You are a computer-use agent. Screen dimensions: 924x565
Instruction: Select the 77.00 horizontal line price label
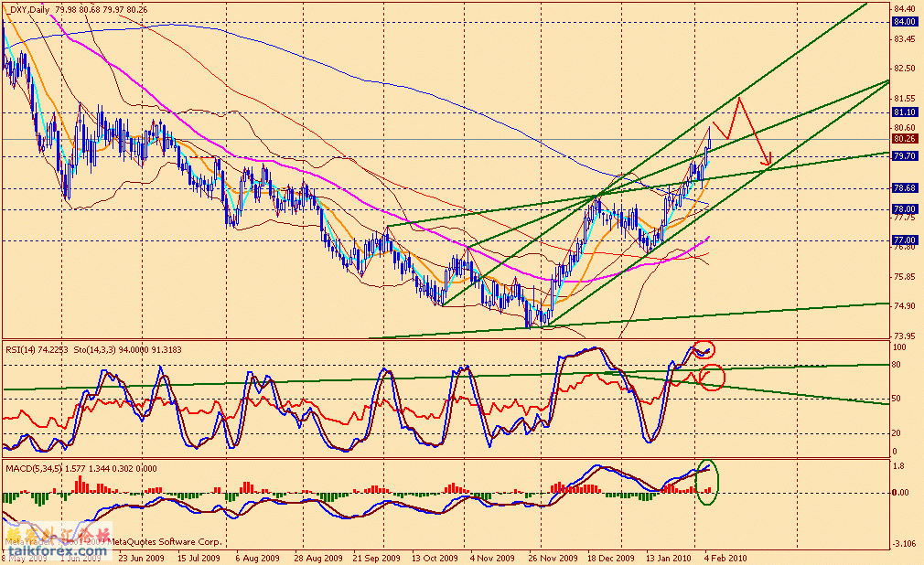(x=905, y=240)
